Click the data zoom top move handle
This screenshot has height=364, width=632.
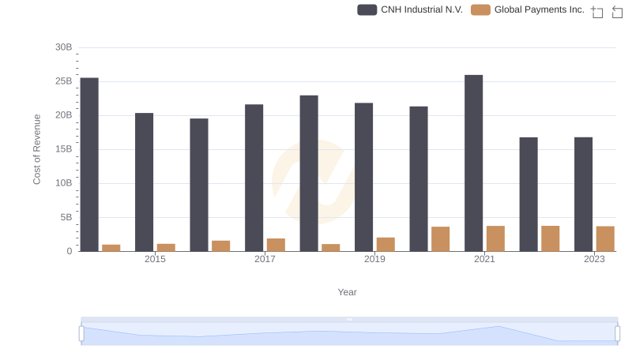click(x=349, y=319)
